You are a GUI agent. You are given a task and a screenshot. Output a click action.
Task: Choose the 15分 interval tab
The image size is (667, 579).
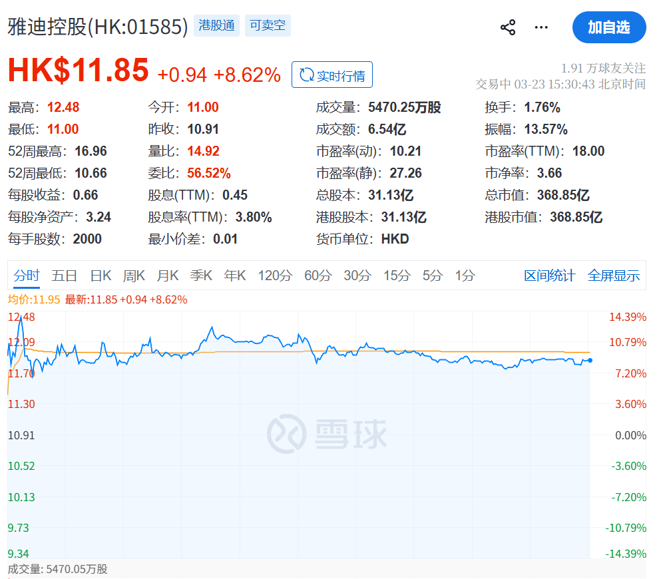(x=396, y=276)
